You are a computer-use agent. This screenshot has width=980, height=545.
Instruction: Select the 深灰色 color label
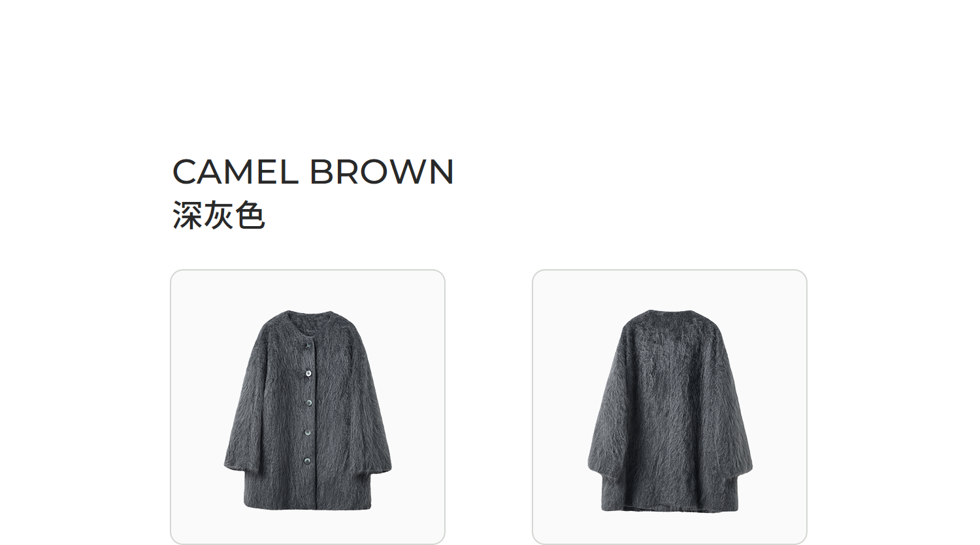coord(219,215)
